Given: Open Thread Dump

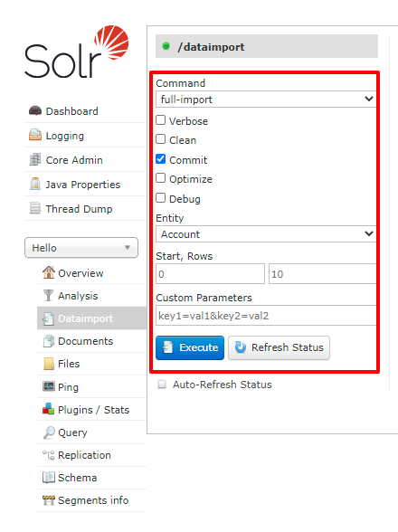Looking at the screenshot, I should (x=79, y=209).
